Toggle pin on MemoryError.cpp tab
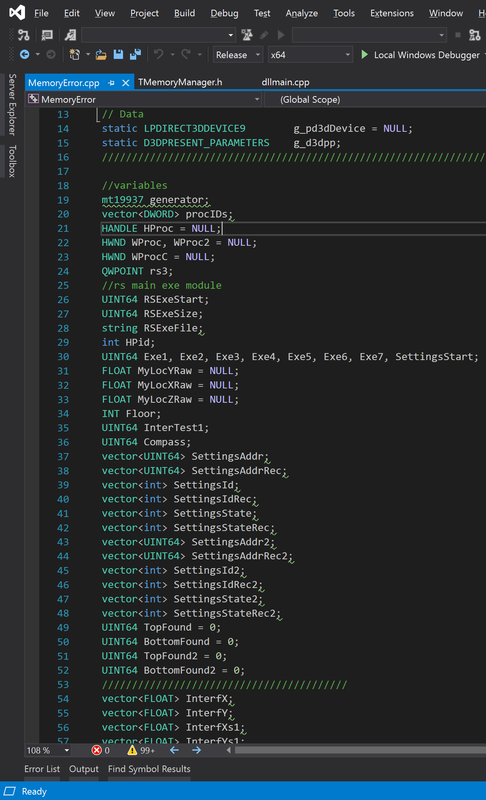The width and height of the screenshot is (486, 800). click(112, 83)
